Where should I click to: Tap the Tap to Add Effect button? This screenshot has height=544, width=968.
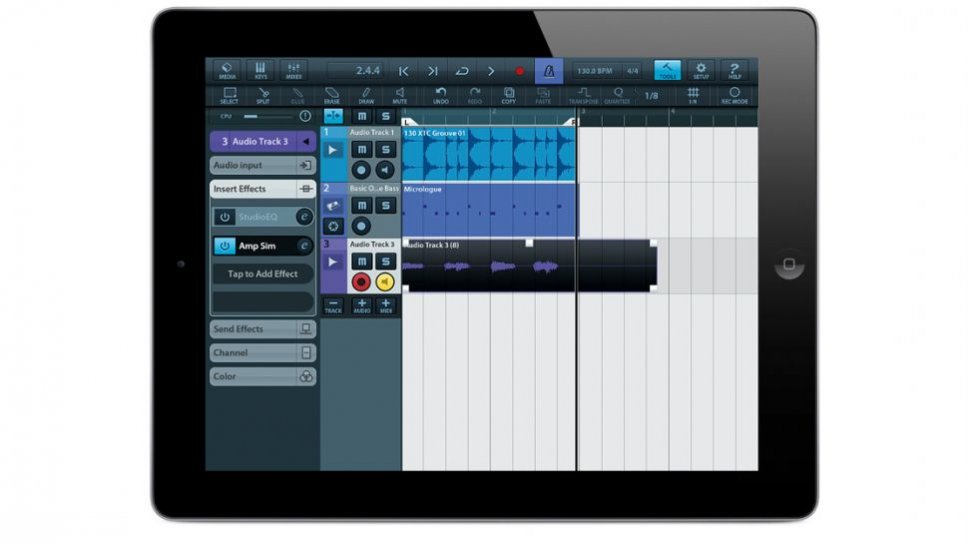click(263, 274)
